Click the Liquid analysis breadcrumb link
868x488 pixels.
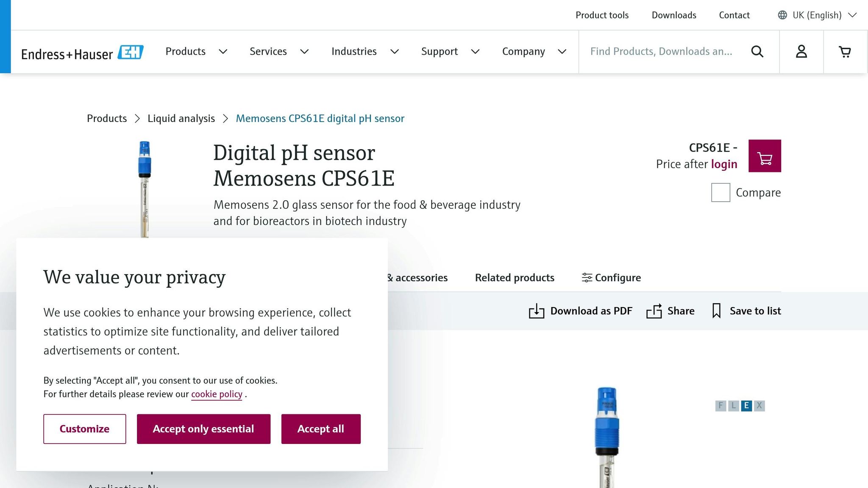(181, 118)
